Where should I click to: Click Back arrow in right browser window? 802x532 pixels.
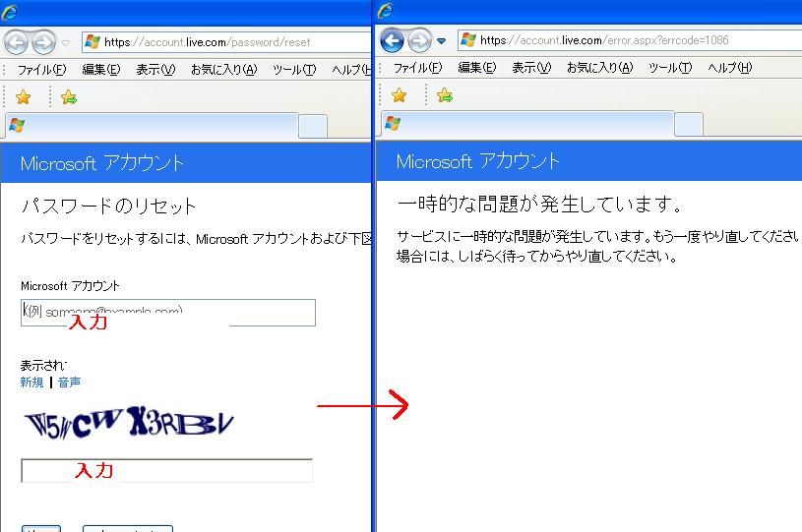pyautogui.click(x=393, y=40)
